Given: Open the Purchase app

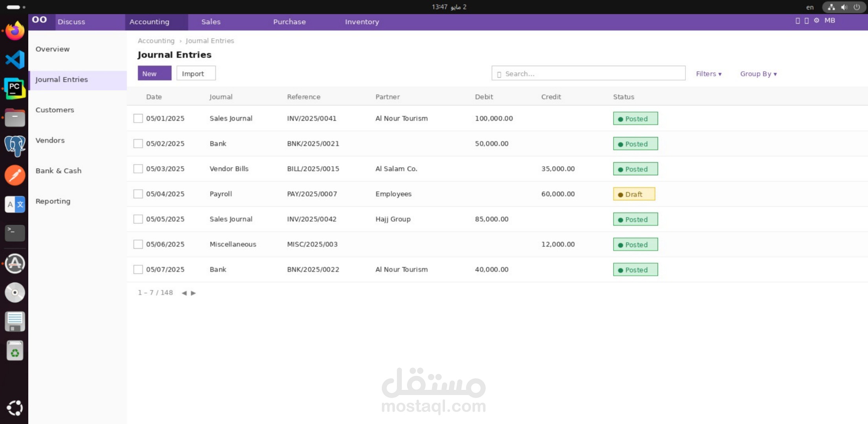Looking at the screenshot, I should 289,22.
